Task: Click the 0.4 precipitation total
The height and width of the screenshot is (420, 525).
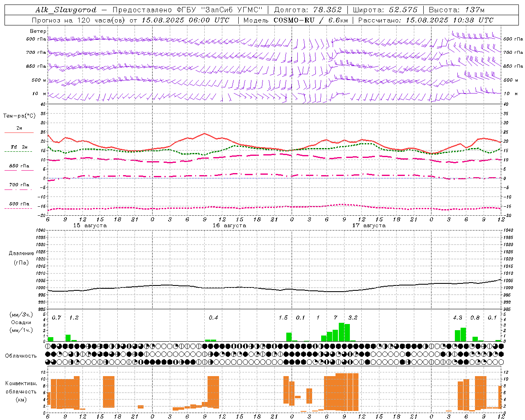Action: pos(213,318)
